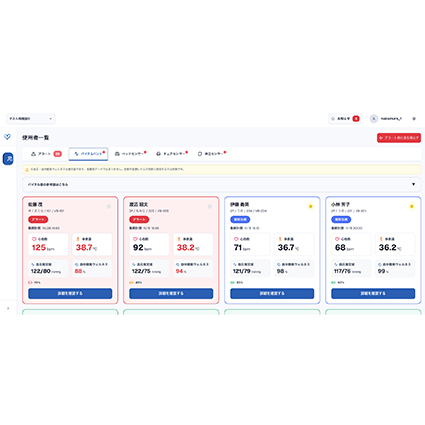Image resolution: width=425 pixels, height=425 pixels.
Task: Click blood pressure icon above 117/76
Action: coord(336,264)
